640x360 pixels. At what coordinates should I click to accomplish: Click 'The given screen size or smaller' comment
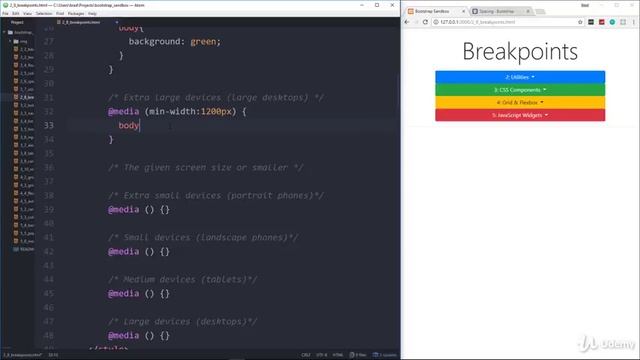click(206, 168)
